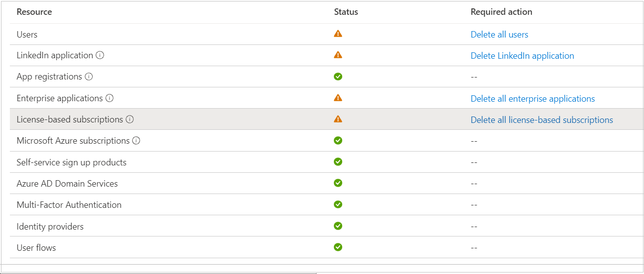Click the info icon beside Microsoft Azure subscriptions

(x=136, y=141)
